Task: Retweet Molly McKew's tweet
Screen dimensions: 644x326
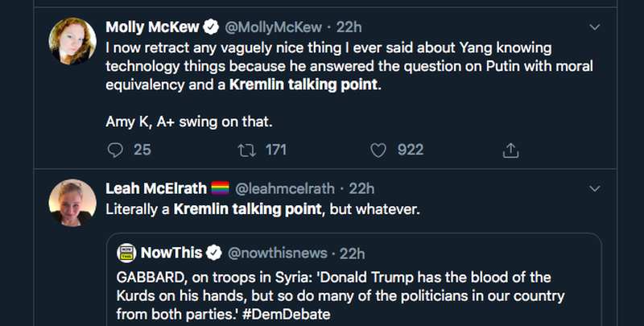Action: (247, 150)
